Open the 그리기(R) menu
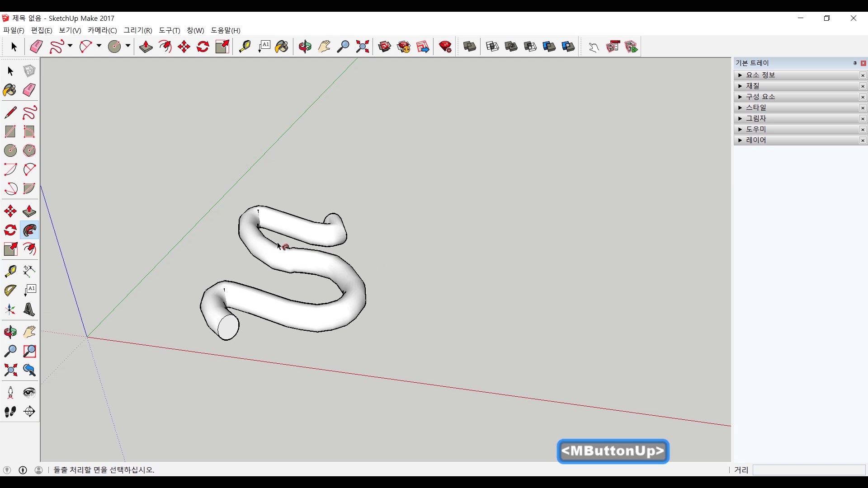868x488 pixels. [x=138, y=30]
